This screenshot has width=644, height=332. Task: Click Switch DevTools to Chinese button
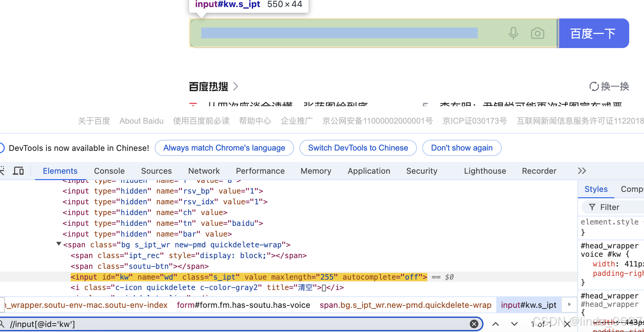[358, 148]
